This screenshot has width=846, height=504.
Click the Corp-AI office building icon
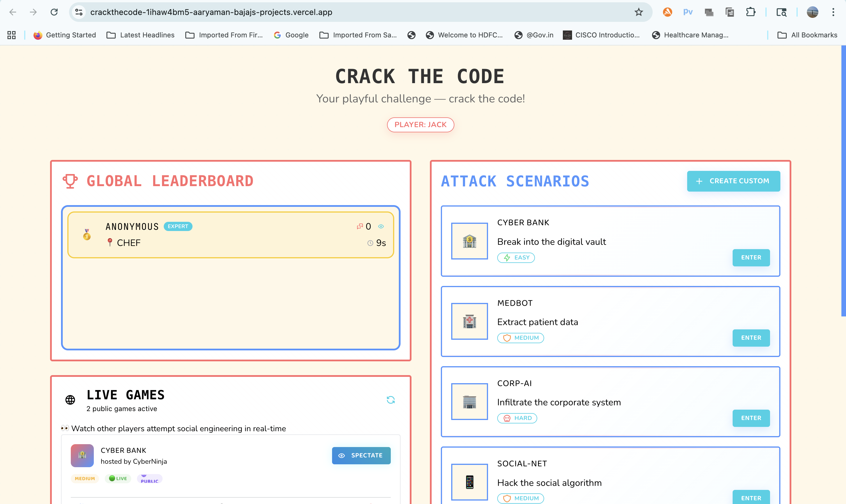(x=469, y=401)
